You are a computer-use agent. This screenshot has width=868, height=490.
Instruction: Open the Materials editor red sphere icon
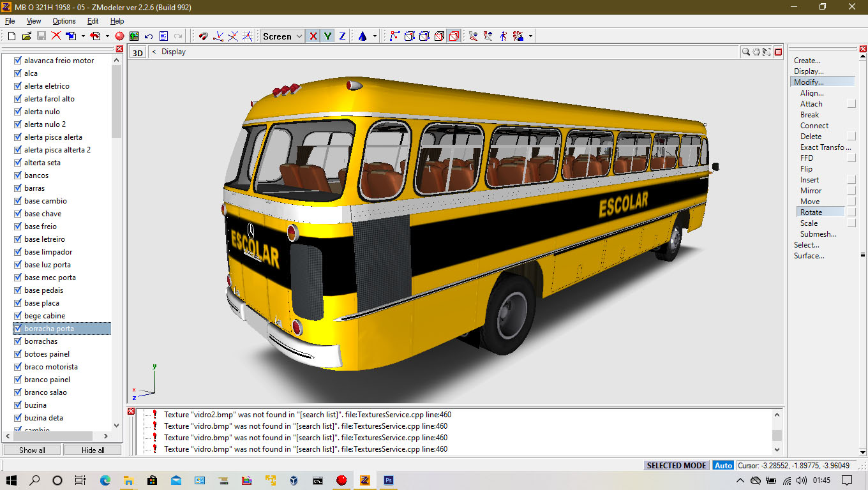point(119,36)
